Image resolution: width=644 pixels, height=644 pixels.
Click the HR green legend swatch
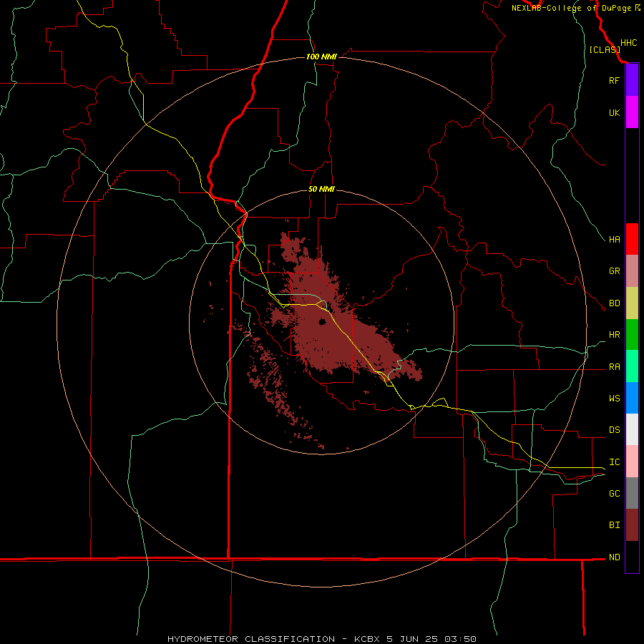(632, 335)
